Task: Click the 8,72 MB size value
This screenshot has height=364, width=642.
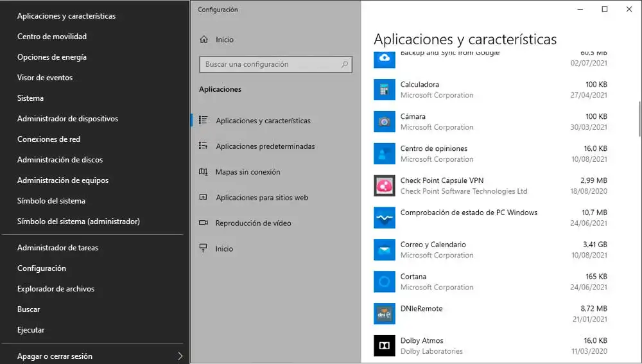Action: click(594, 308)
